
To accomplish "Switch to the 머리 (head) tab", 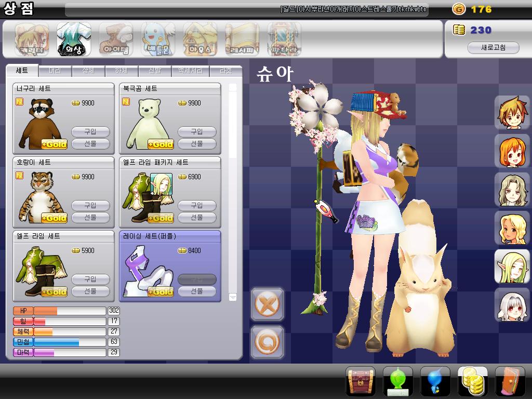I will coord(55,71).
